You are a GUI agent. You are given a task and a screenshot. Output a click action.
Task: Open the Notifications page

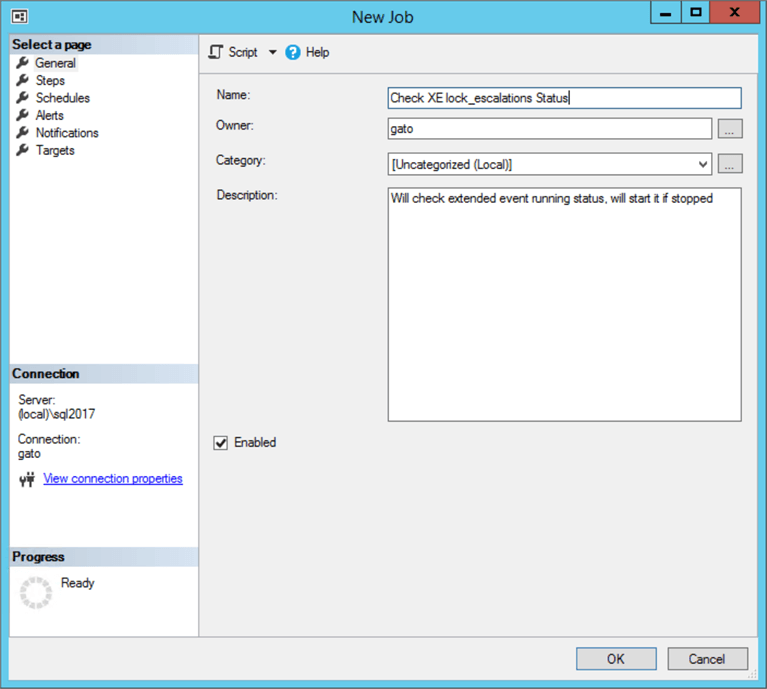[67, 133]
